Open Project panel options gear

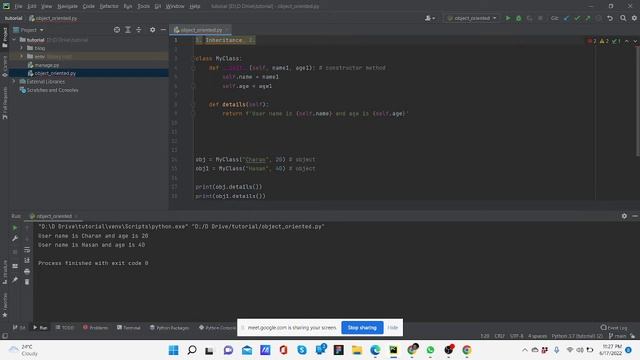tap(152, 30)
